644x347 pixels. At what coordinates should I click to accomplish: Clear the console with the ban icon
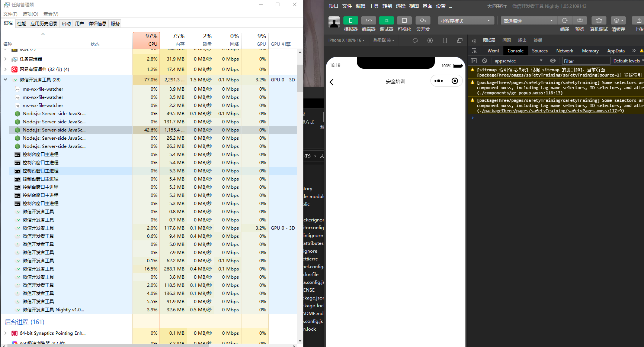[484, 61]
